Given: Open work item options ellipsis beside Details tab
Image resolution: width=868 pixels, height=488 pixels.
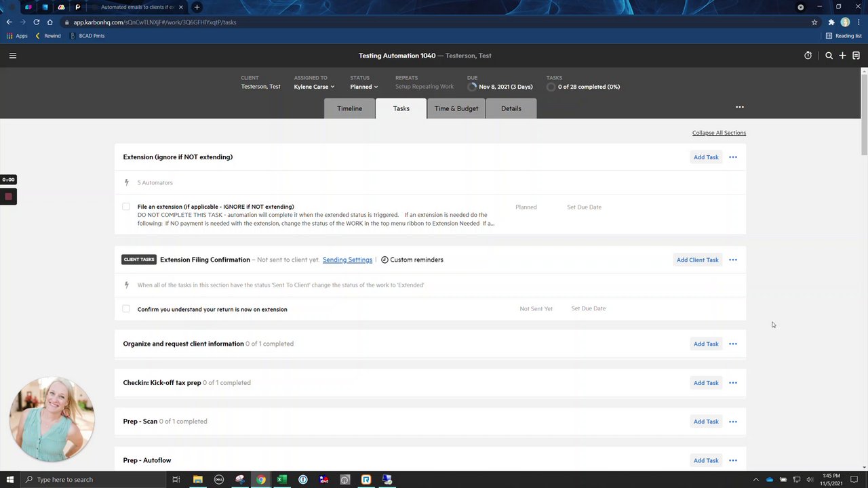Looking at the screenshot, I should 740,107.
